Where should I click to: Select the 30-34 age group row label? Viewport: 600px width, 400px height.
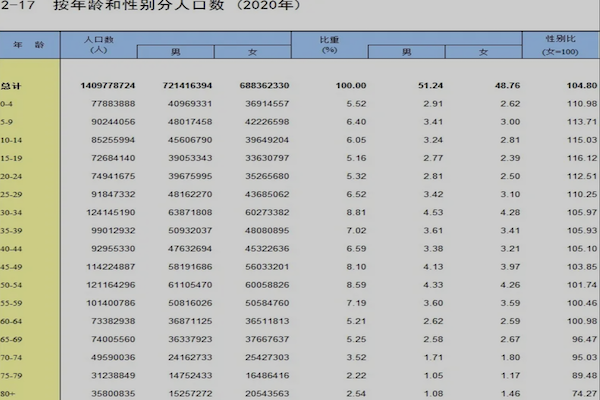(x=12, y=212)
